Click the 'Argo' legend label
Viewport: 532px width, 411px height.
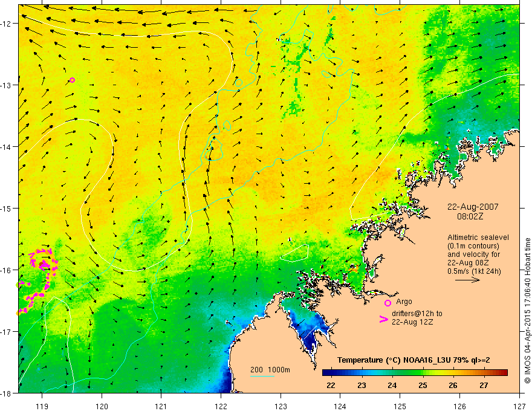tap(404, 302)
